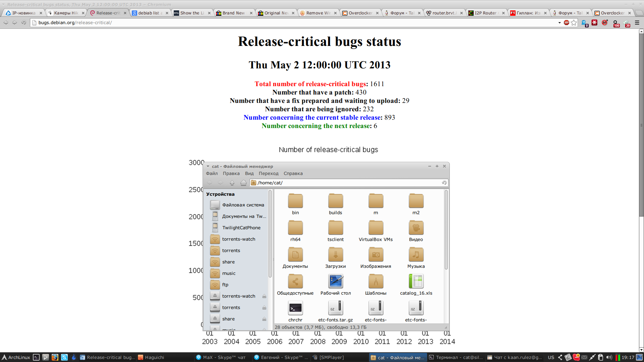Open Chromium's main hamburger menu
644x362 pixels.
point(637,23)
